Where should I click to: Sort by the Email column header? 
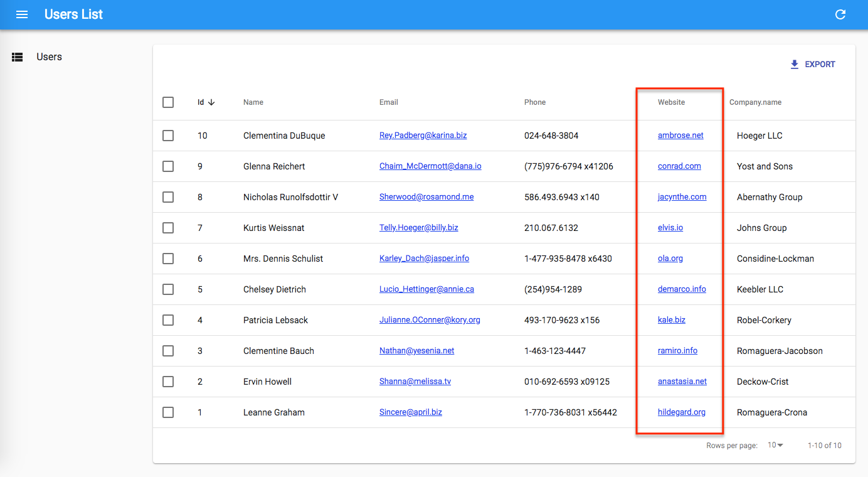[389, 102]
